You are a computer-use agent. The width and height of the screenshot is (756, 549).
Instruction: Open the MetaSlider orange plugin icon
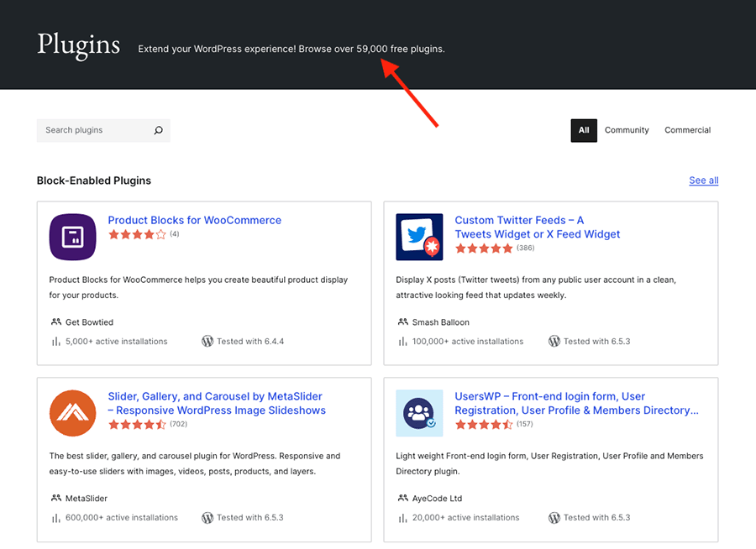coord(73,413)
